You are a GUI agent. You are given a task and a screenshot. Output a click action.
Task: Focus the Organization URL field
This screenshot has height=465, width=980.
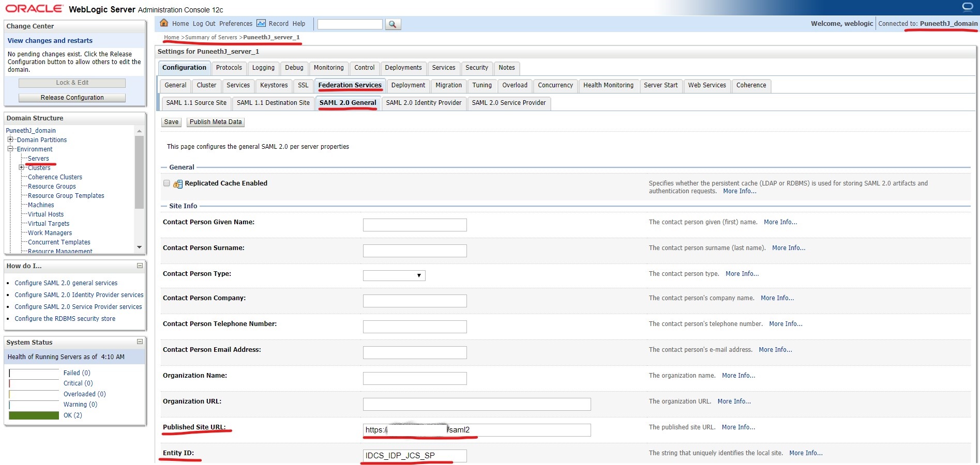click(x=477, y=404)
